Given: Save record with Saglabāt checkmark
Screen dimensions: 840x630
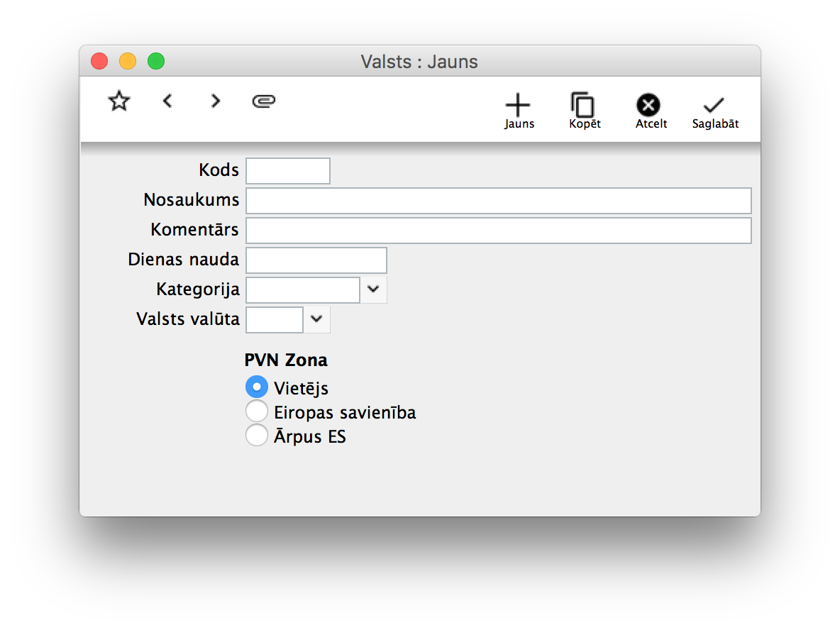Looking at the screenshot, I should coord(714,111).
